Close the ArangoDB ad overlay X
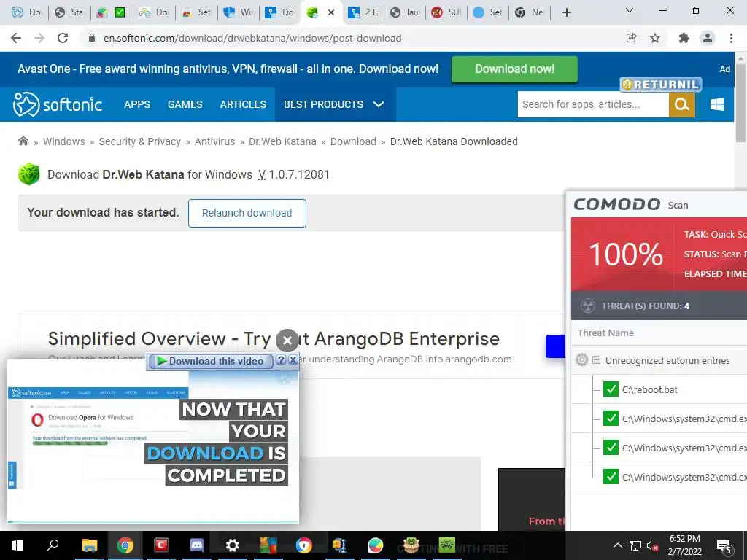The height and width of the screenshot is (560, 747). [x=287, y=341]
